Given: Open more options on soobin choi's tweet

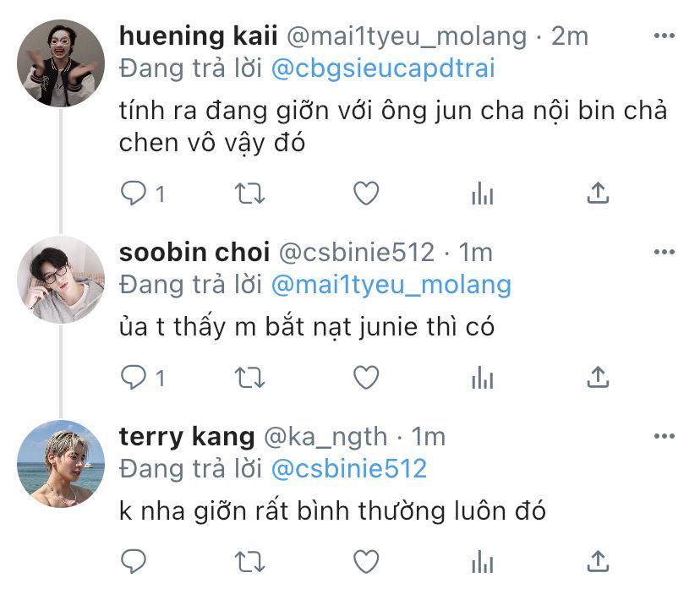Looking at the screenshot, I should tap(664, 252).
